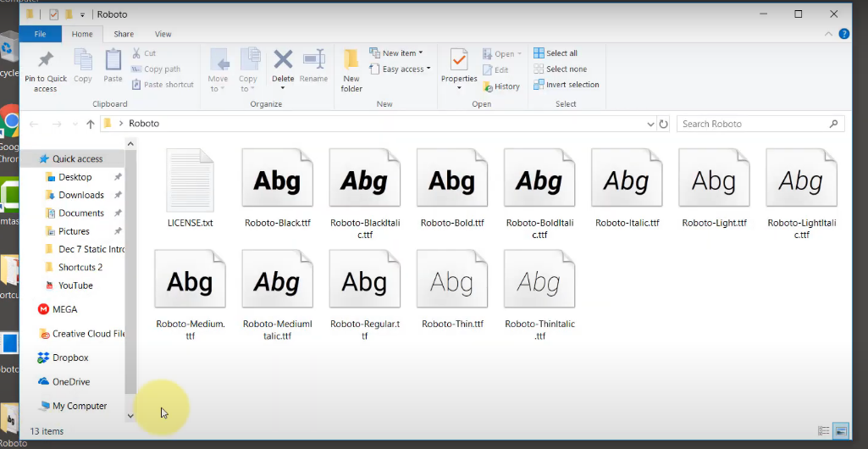The image size is (868, 449).
Task: Click the Cut scissors icon
Action: pos(136,53)
